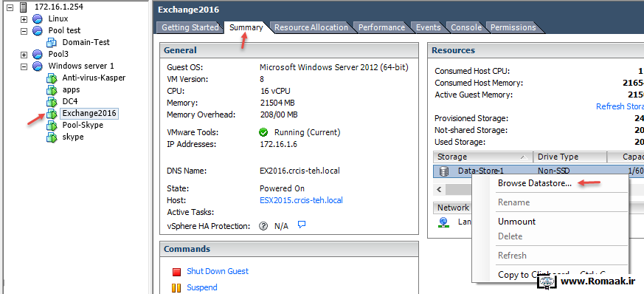Open the Events tab
Viewport: 644px width, 294px height.
[428, 27]
